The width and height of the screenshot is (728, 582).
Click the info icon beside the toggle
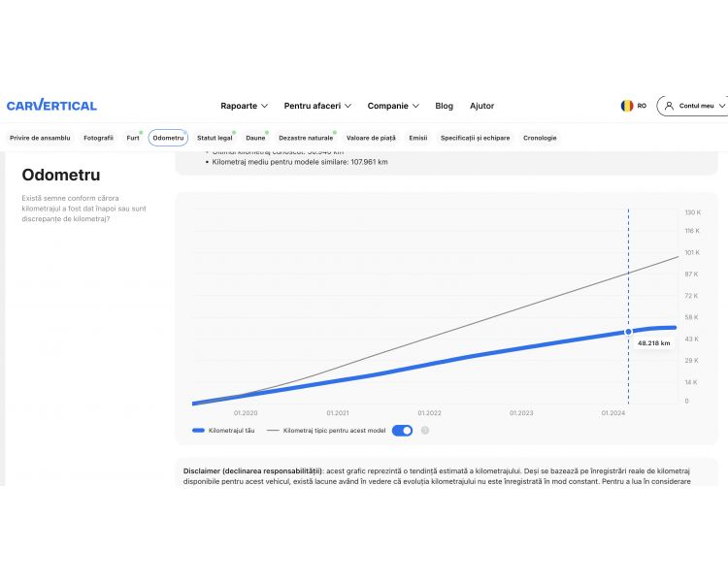tap(425, 431)
